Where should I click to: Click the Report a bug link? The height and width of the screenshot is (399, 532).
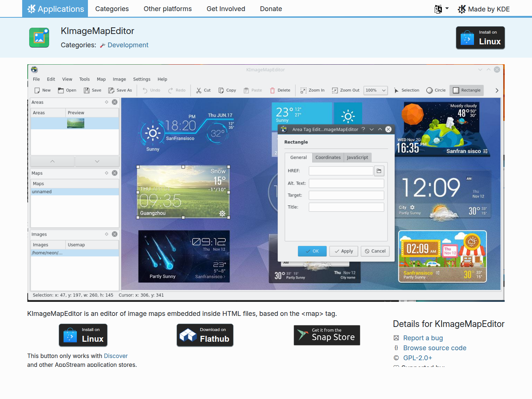click(x=423, y=338)
